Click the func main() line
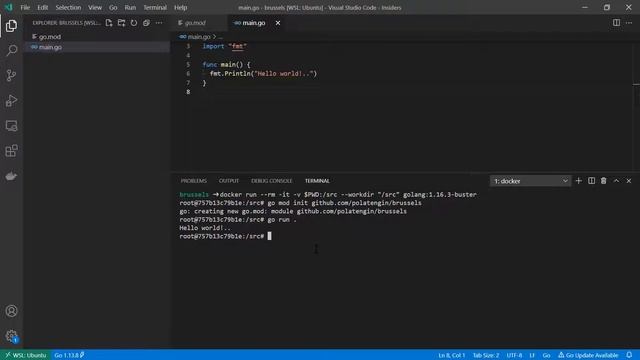This screenshot has width=640, height=360. [x=226, y=64]
